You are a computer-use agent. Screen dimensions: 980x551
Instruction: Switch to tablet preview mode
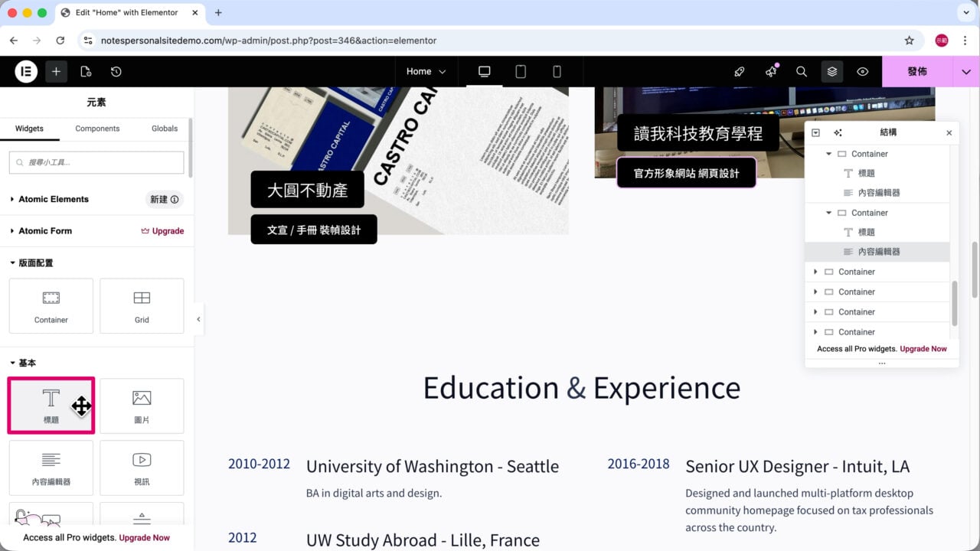tap(521, 71)
